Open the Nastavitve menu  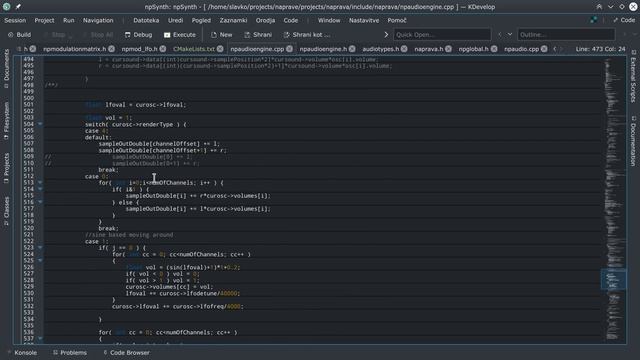point(364,20)
